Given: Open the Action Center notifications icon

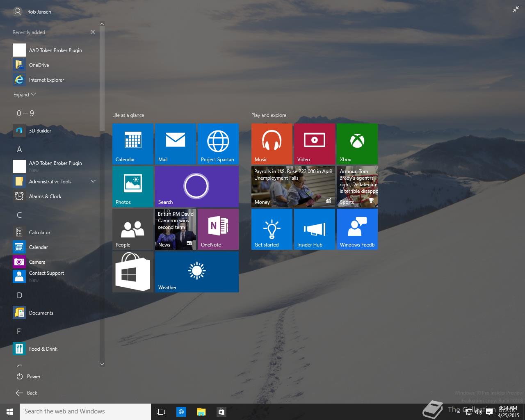Looking at the screenshot, I should tap(489, 412).
